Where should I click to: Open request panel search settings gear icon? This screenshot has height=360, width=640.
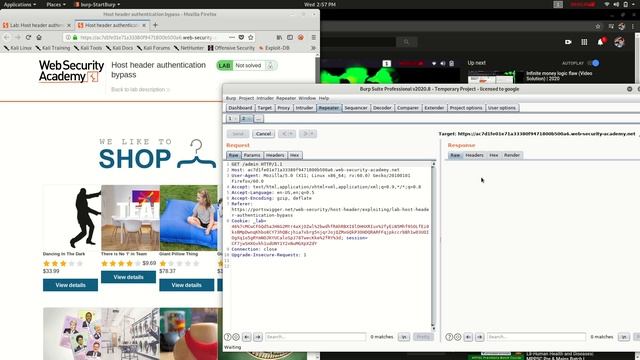[236, 337]
